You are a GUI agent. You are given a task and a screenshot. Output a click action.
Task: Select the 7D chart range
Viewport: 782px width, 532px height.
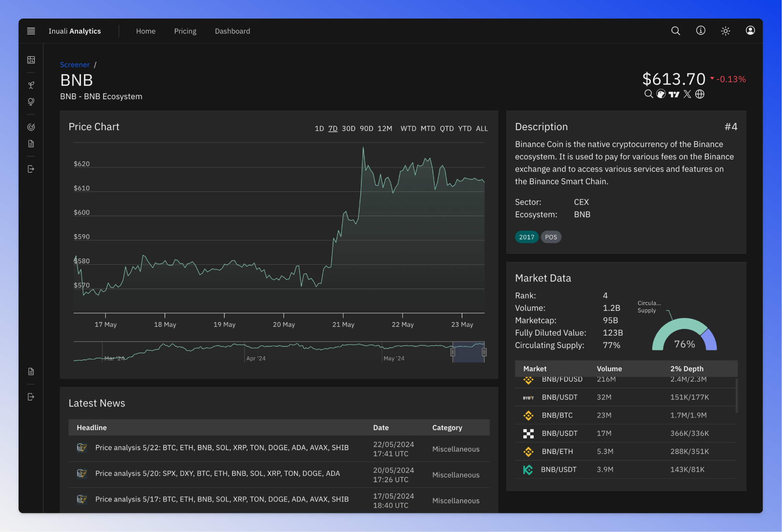click(x=333, y=129)
